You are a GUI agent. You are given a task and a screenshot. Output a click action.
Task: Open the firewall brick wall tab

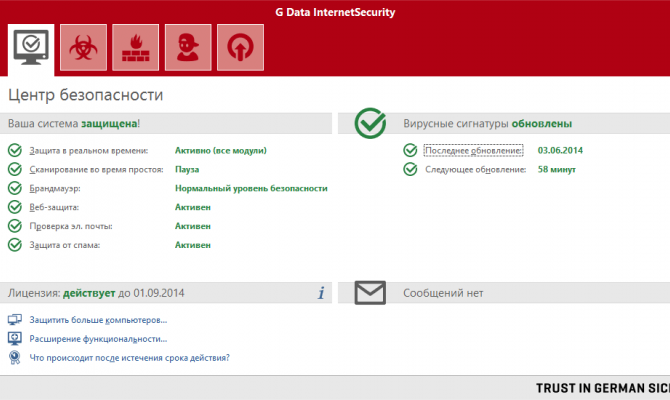point(135,47)
